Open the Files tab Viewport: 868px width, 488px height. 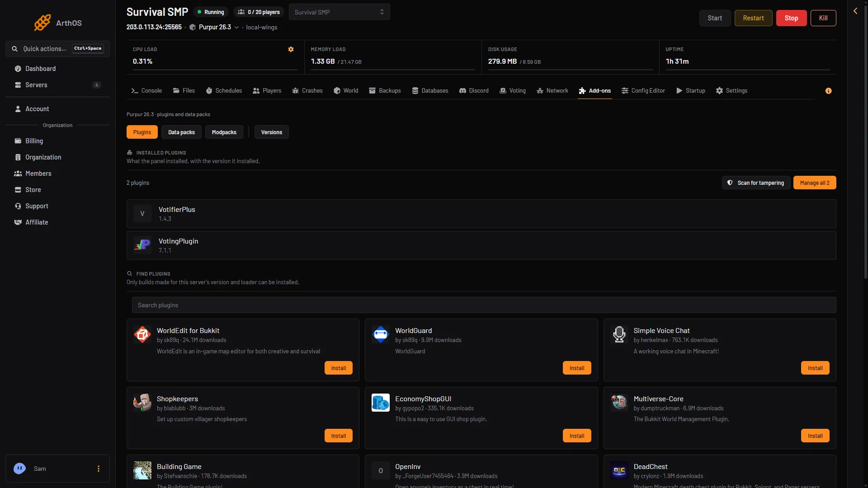click(184, 91)
